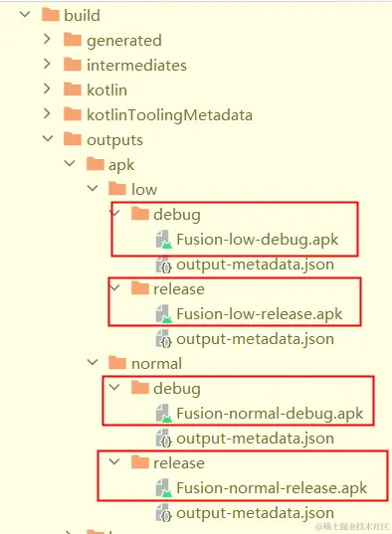392x534 pixels.
Task: Click the build folder icon
Action: [51, 15]
